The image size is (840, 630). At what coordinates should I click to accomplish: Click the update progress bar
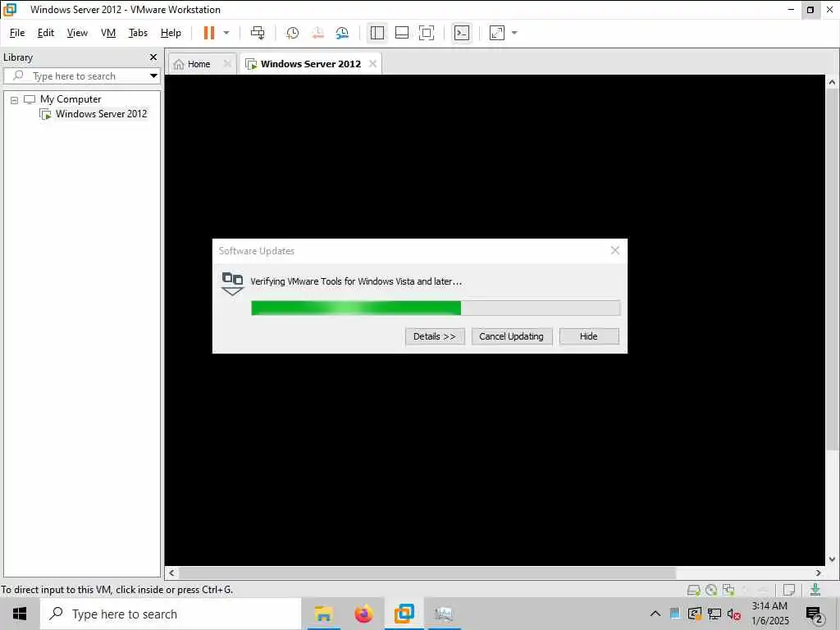tap(436, 308)
